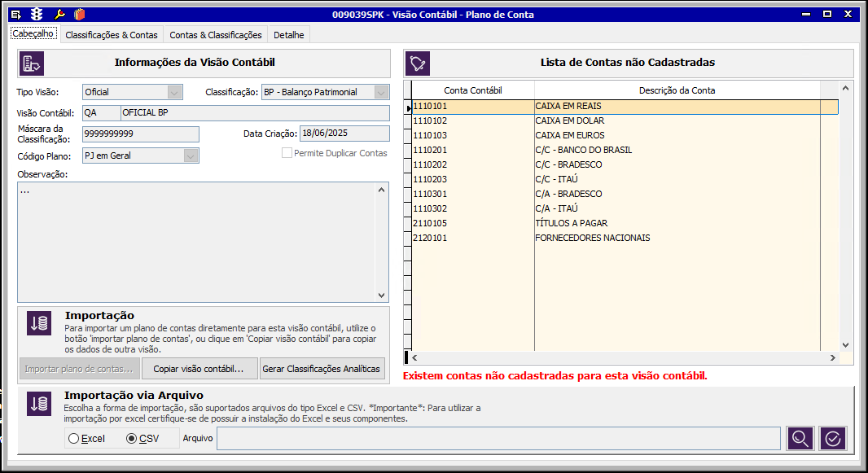Screen dimensions: 868x473
Task: Select the C/C - BRADESCO row
Action: 625,165
